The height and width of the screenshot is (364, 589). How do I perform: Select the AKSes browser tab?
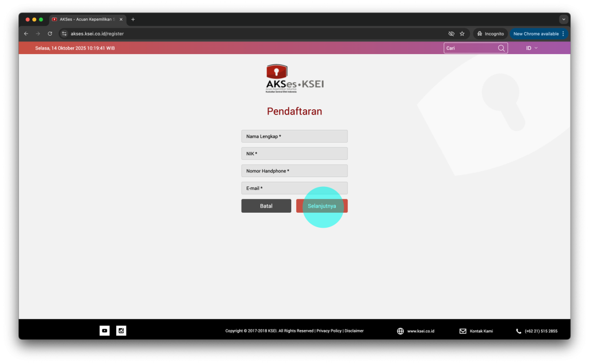(x=86, y=19)
